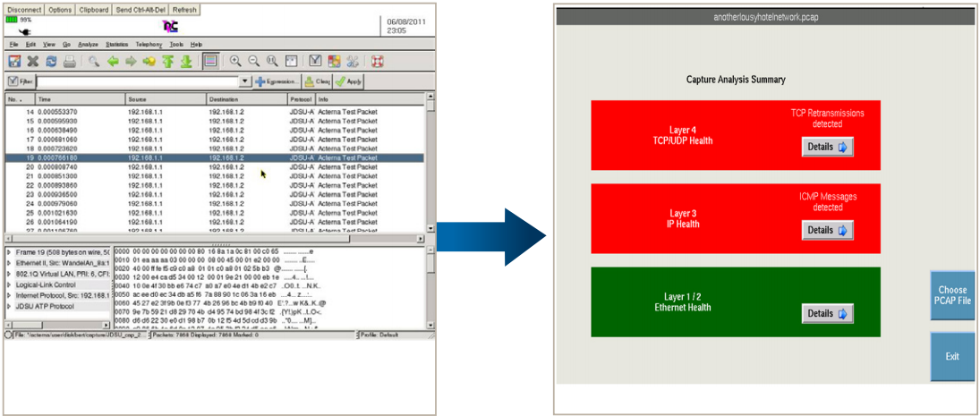Jump to last packet with down arrow

pyautogui.click(x=185, y=61)
